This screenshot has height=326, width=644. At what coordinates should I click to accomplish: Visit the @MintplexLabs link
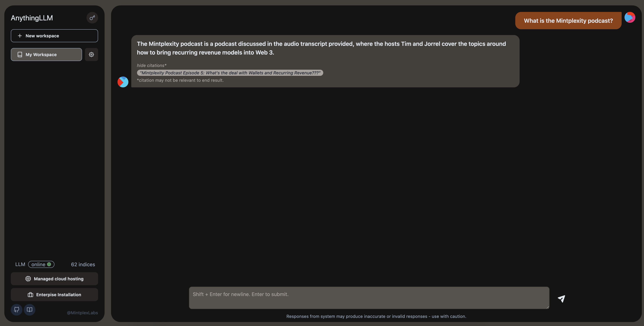tap(82, 313)
